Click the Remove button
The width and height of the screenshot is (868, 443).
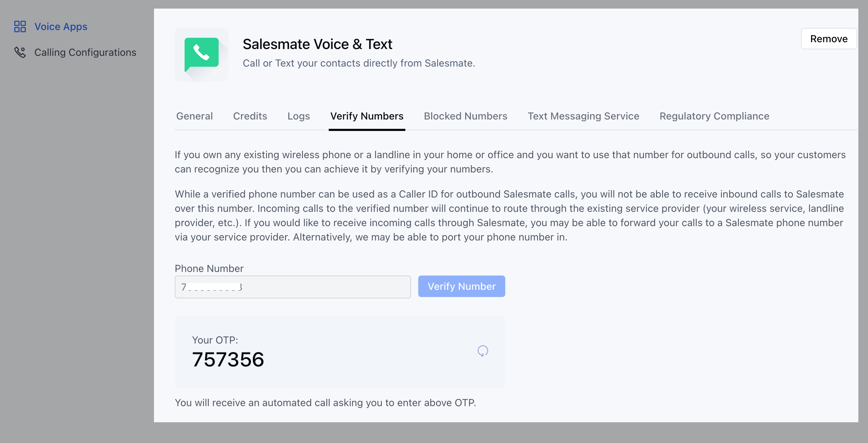pyautogui.click(x=829, y=39)
